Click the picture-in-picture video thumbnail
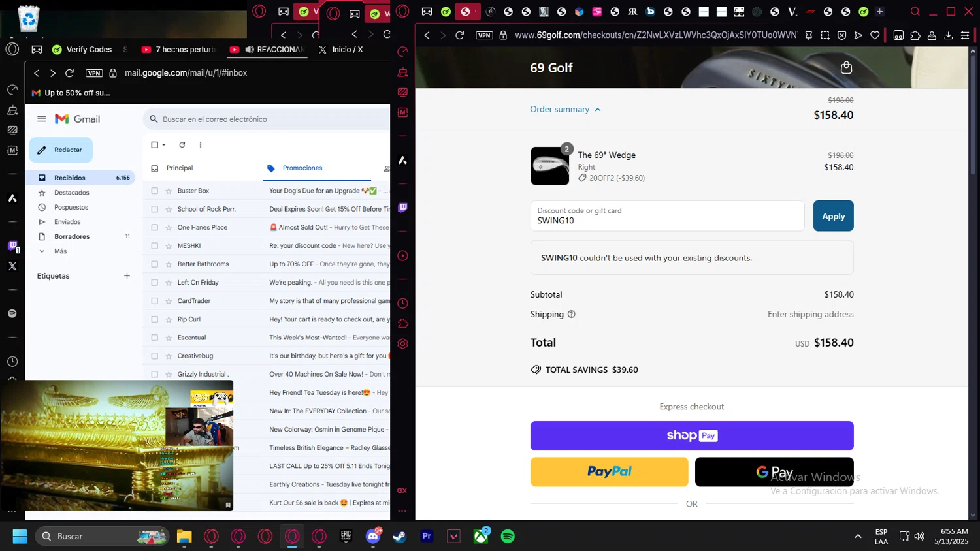 [117, 445]
